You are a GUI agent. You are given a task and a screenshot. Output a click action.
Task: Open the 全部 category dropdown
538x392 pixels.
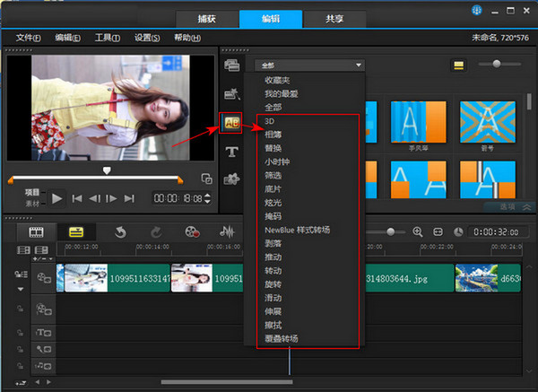(308, 65)
